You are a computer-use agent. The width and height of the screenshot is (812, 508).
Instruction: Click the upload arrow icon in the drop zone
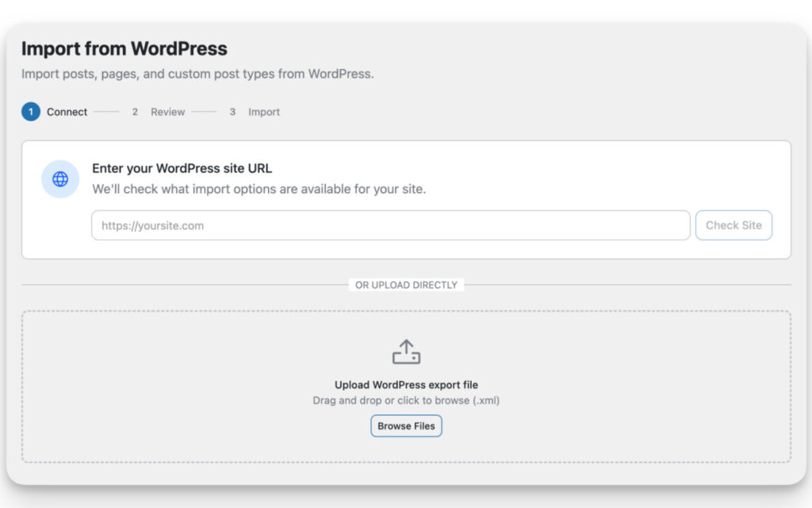[406, 350]
